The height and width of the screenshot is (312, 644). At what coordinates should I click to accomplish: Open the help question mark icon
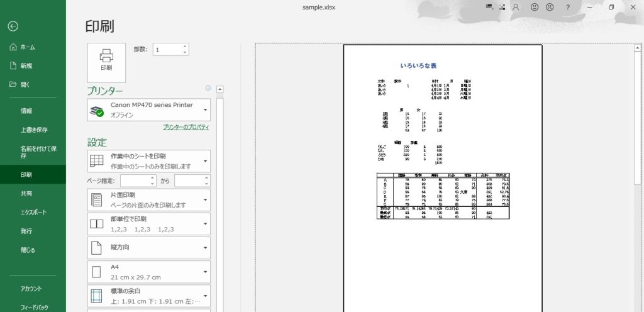click(567, 7)
